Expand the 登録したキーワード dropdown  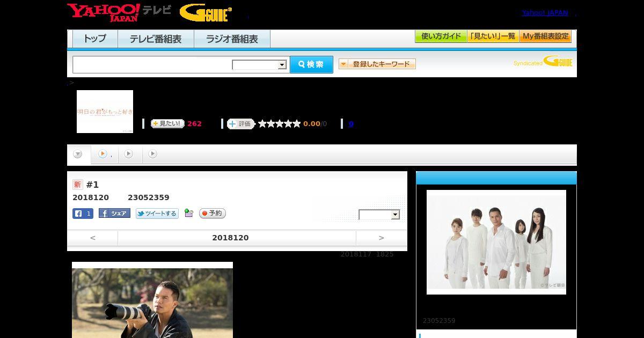point(377,64)
